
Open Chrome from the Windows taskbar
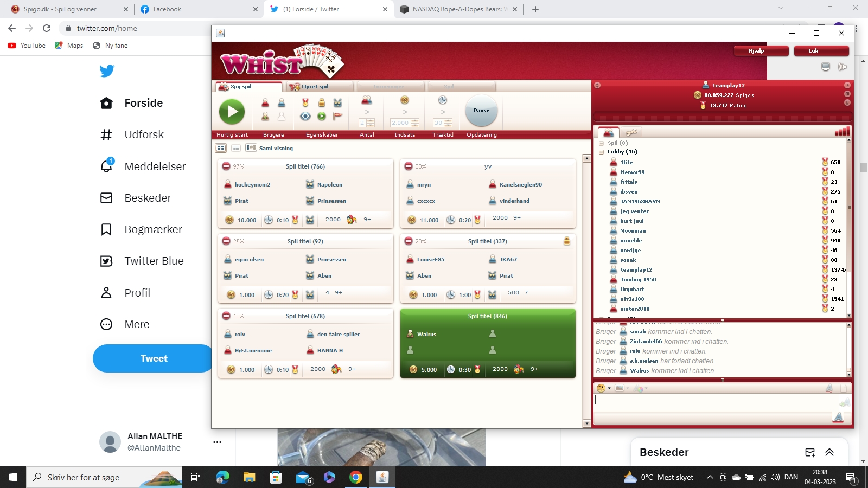pos(356,477)
